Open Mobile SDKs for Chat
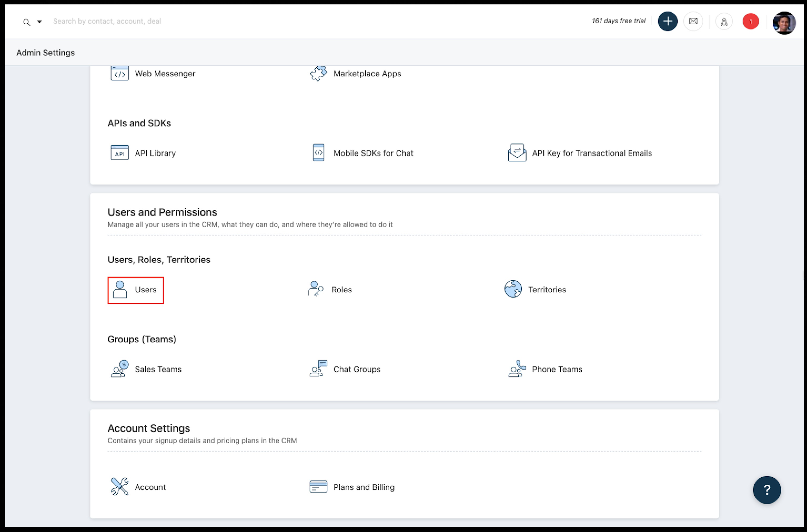The width and height of the screenshot is (807, 532). (x=373, y=153)
